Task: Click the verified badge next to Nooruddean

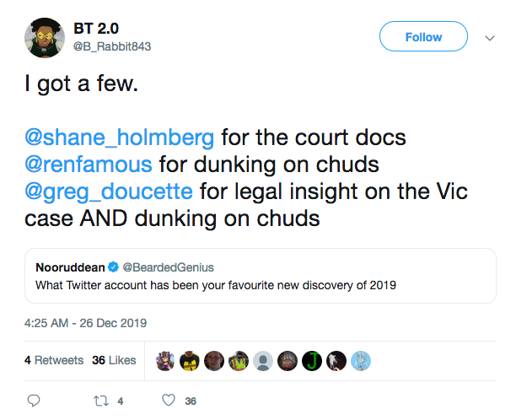Action: pos(114,267)
